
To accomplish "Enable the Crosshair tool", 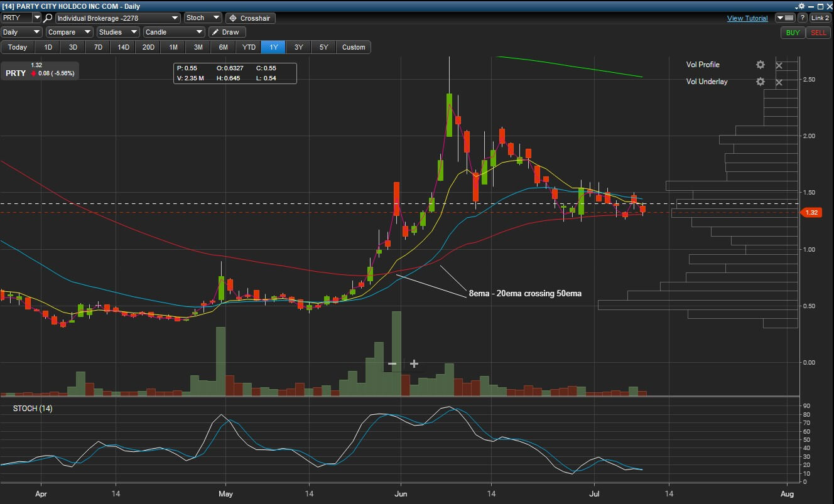I will pyautogui.click(x=250, y=18).
